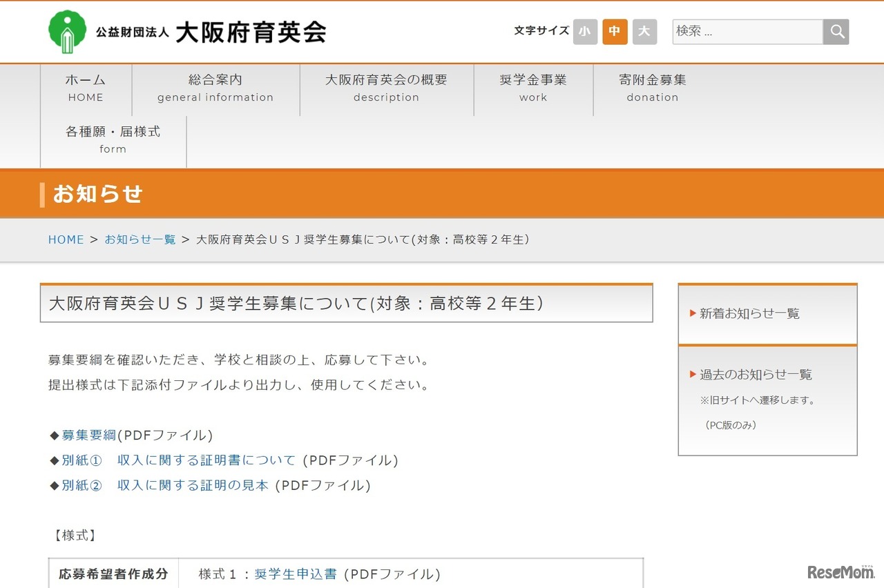
Task: Open the ホーム HOME menu item
Action: [86, 88]
